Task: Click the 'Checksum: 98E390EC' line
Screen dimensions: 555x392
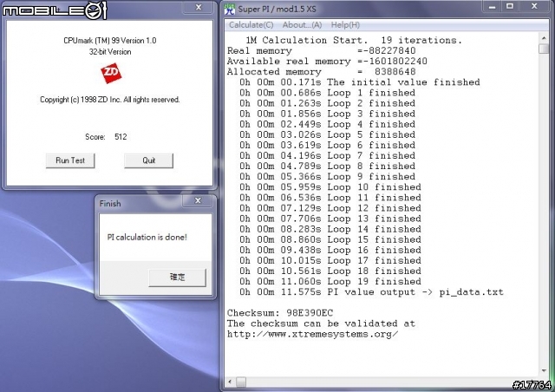Action: point(280,313)
